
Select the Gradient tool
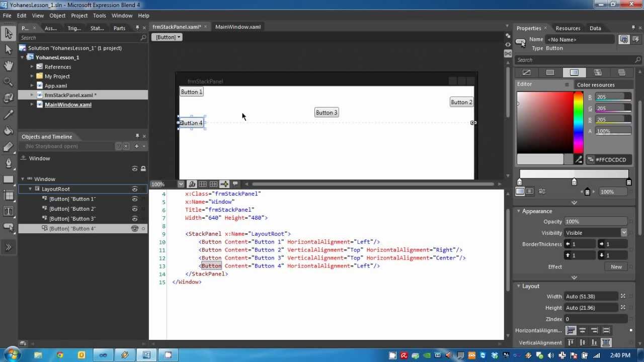point(8,147)
